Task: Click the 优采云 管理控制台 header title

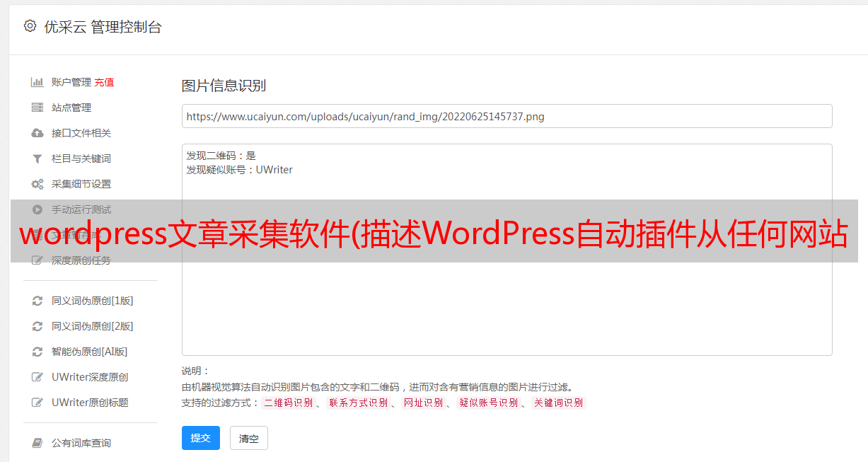Action: pyautogui.click(x=103, y=27)
